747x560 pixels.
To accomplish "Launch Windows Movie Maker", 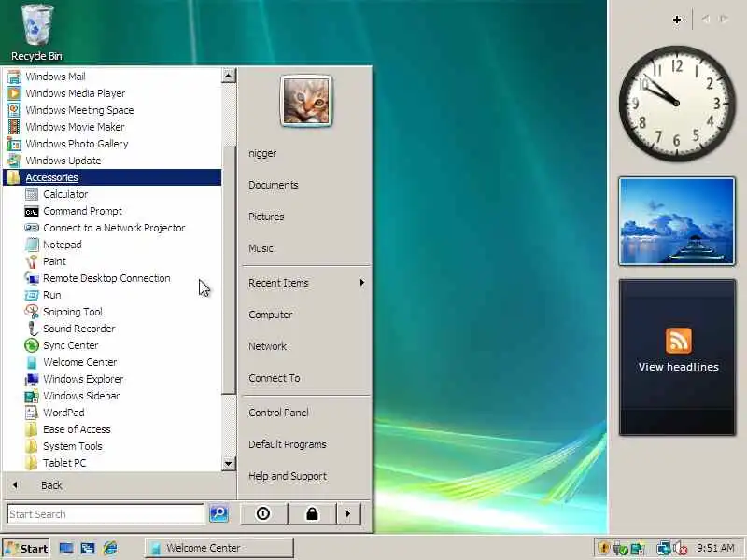I will point(65,127).
